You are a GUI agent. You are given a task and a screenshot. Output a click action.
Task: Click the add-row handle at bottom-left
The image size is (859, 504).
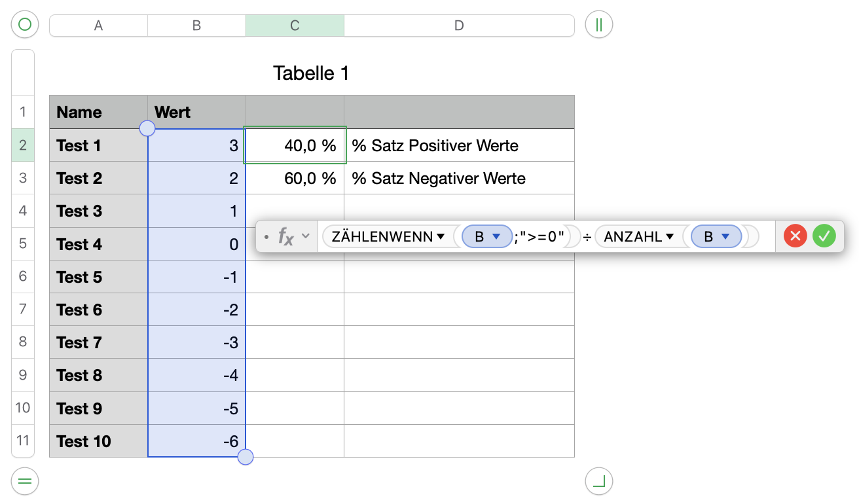[x=25, y=482]
